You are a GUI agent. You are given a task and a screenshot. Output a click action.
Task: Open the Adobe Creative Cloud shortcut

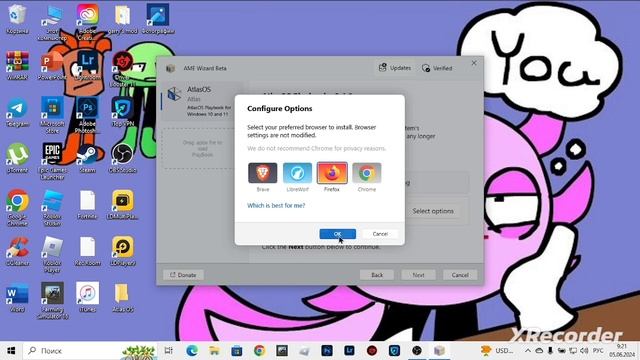(87, 22)
